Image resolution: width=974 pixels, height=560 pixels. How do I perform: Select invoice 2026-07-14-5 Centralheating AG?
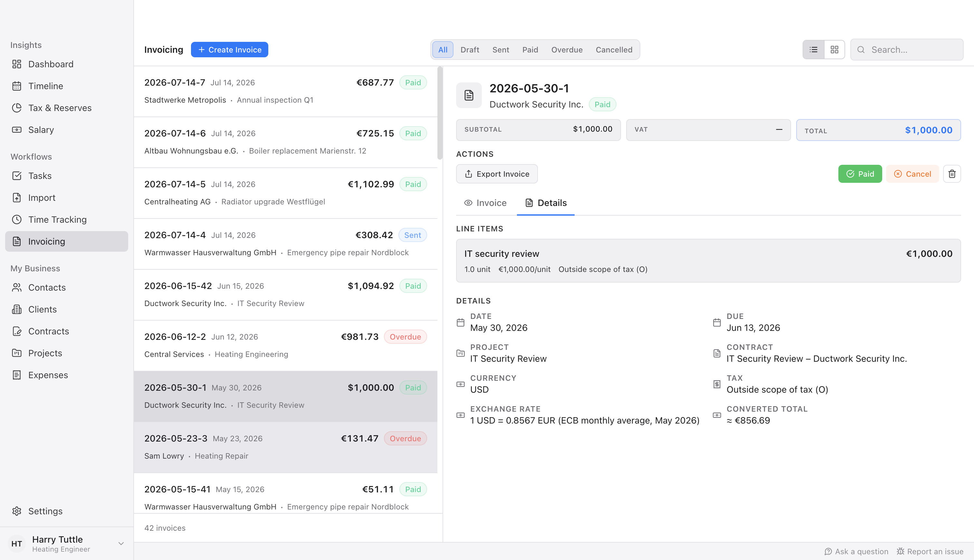[x=286, y=193]
